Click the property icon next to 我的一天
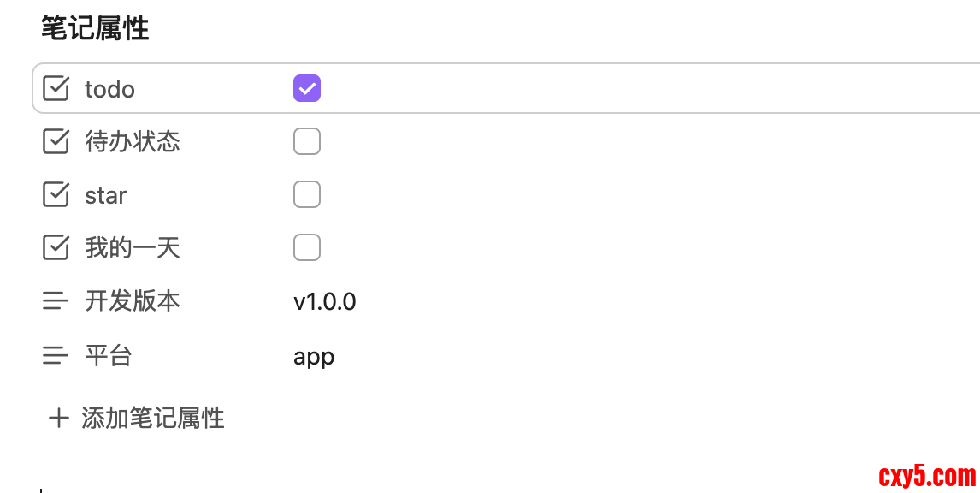The height and width of the screenshot is (493, 980). point(56,247)
